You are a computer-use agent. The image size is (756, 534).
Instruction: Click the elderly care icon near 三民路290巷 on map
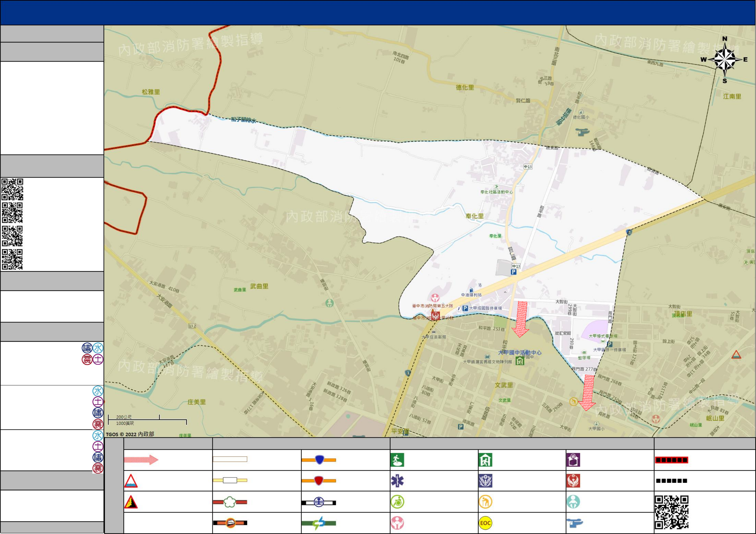574,402
